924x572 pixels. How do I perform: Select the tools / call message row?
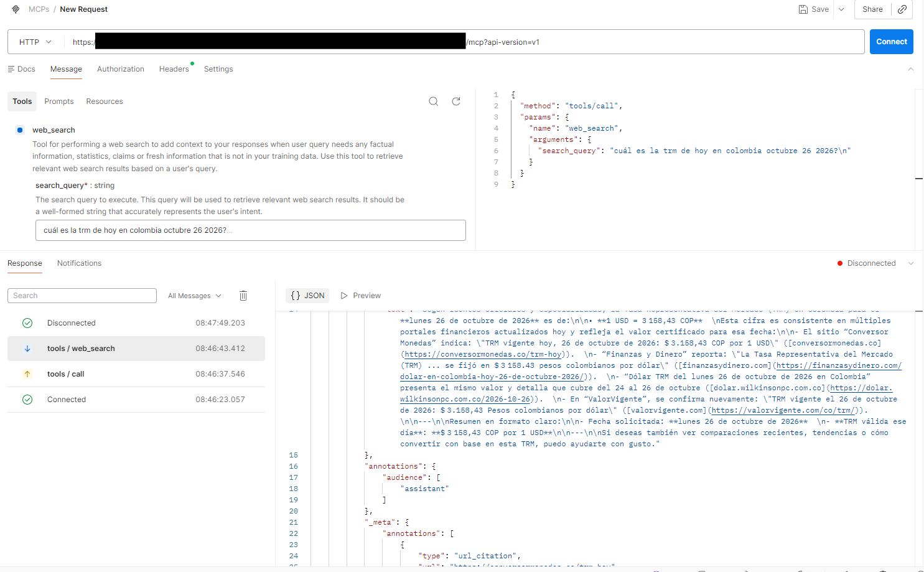pos(136,374)
